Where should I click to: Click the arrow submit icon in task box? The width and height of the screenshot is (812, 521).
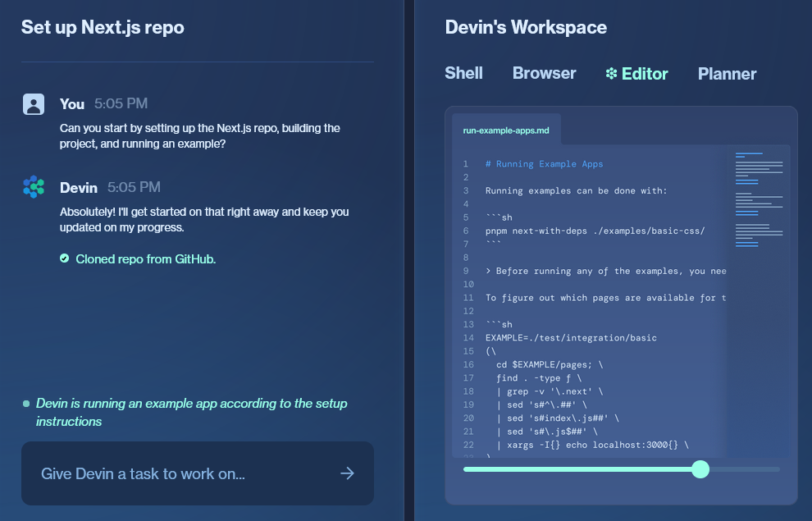348,473
